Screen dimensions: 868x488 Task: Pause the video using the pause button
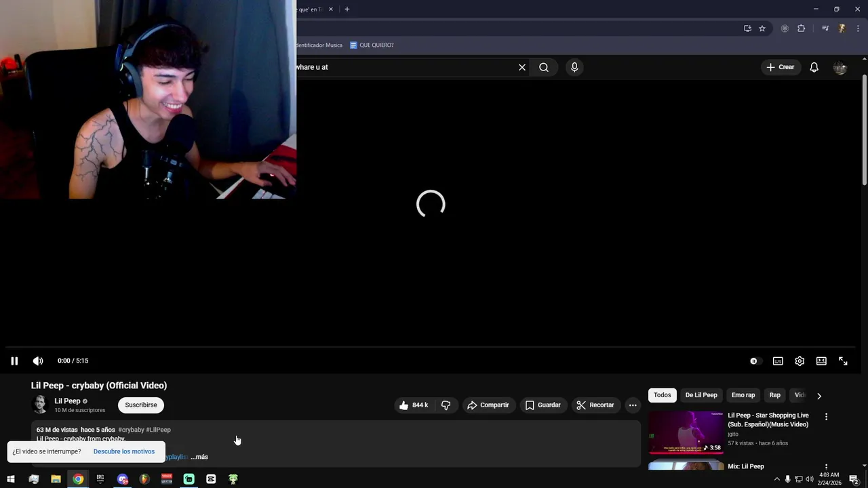tap(14, 361)
